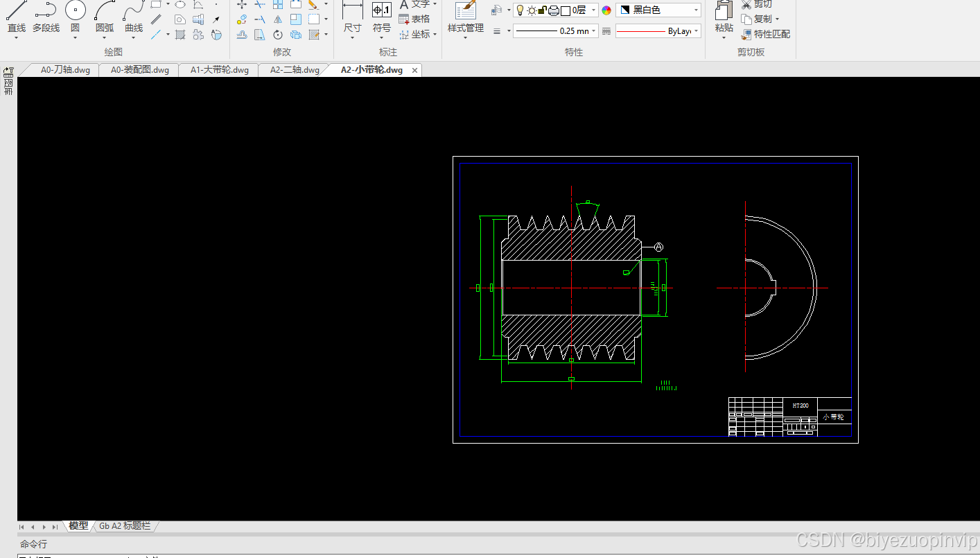Click the rectangle draw icon
The height and width of the screenshot is (558, 980).
156,4
